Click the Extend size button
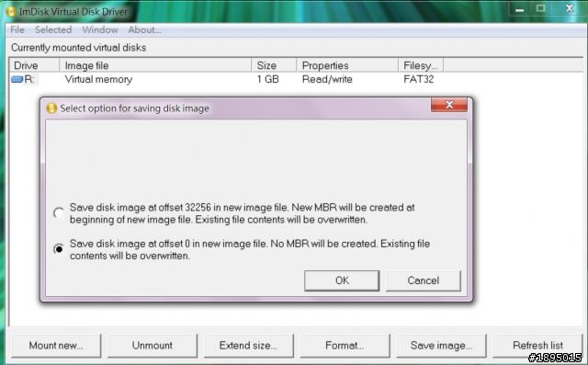 click(x=249, y=346)
